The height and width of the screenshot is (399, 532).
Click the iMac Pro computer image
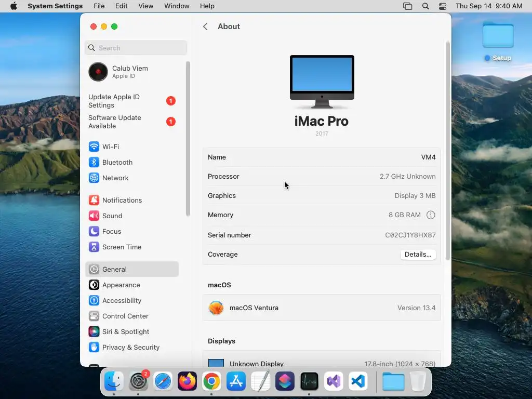click(x=322, y=82)
